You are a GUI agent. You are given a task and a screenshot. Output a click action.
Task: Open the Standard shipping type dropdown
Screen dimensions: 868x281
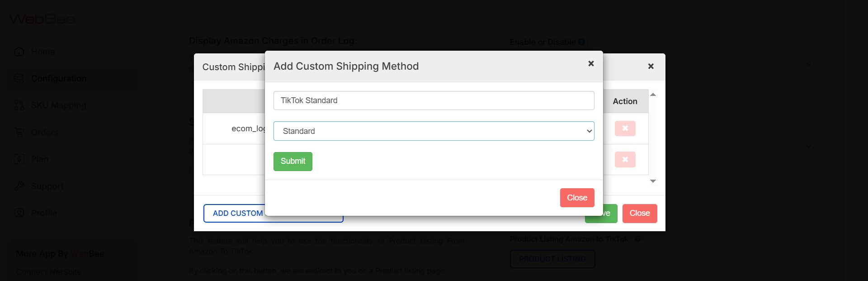click(x=434, y=131)
